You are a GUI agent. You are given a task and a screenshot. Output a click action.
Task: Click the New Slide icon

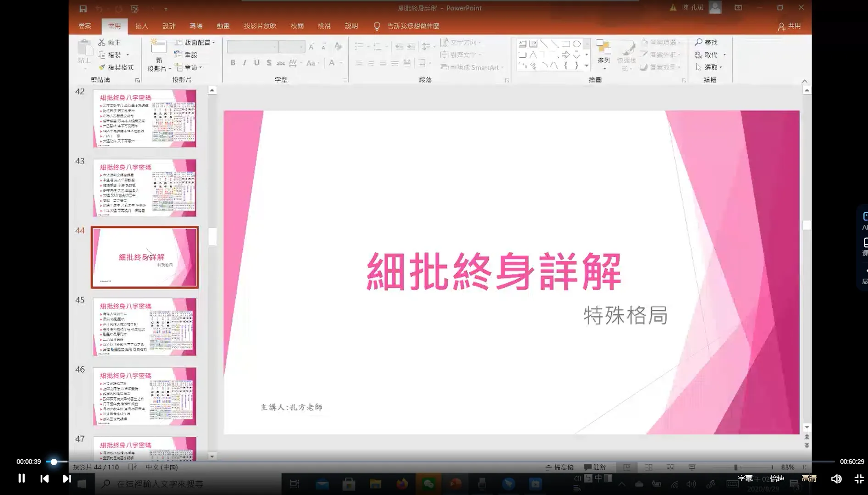159,47
